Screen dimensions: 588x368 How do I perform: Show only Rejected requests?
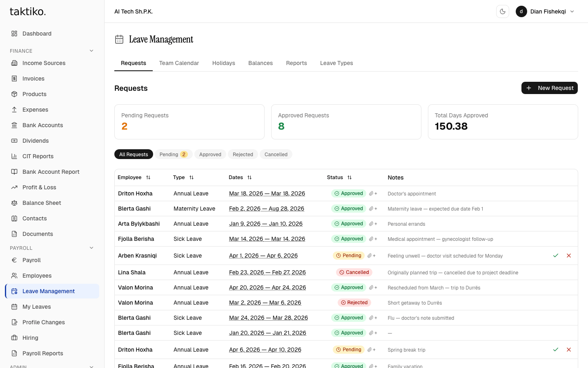(x=243, y=154)
